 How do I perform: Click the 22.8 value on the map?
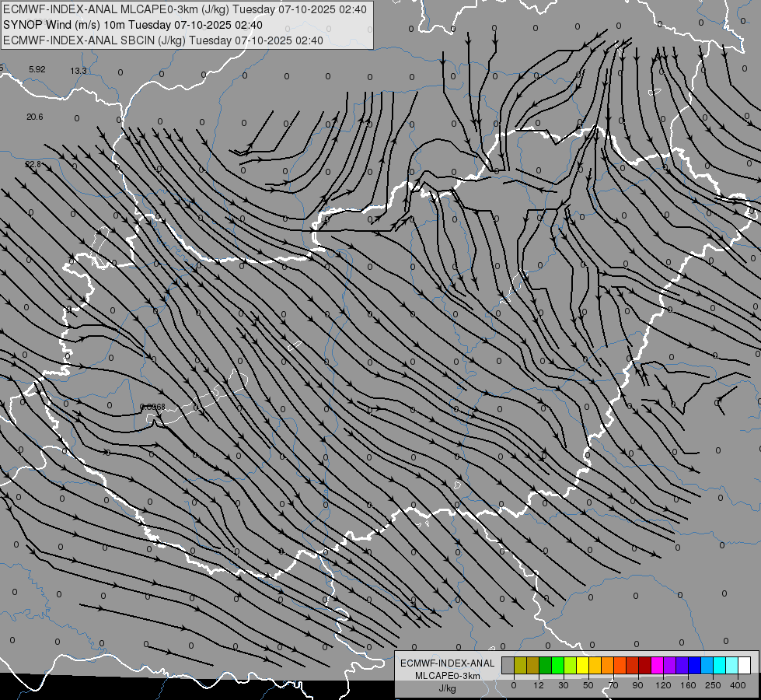tap(33, 165)
